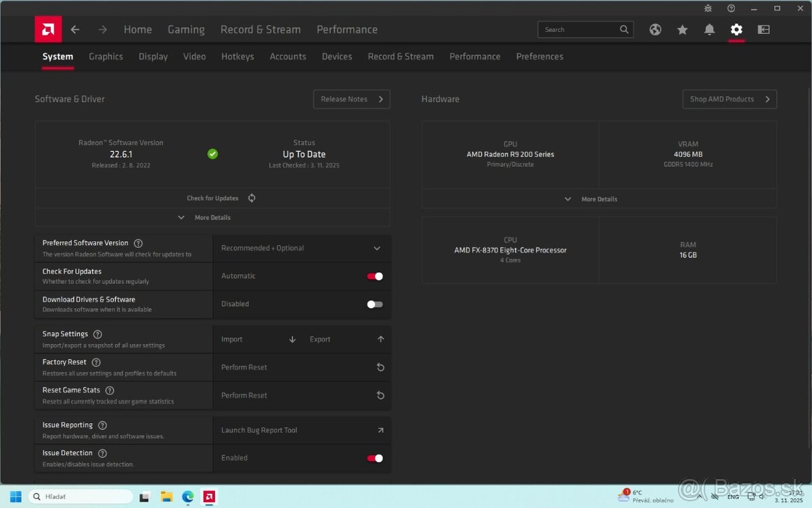Disable the Check For Updates toggle

374,276
